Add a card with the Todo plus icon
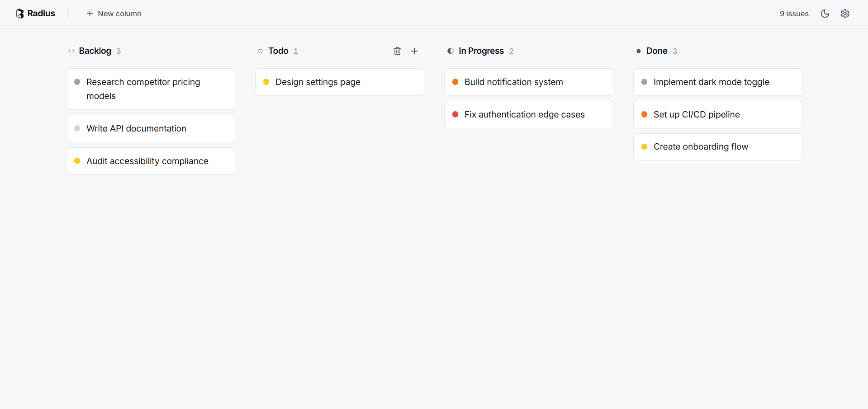Viewport: 868px width, 409px height. coord(414,51)
